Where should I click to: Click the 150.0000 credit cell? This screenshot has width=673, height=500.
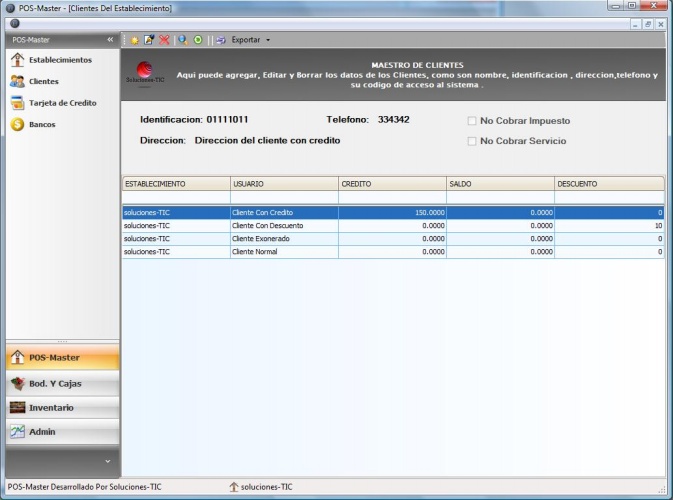pos(393,213)
